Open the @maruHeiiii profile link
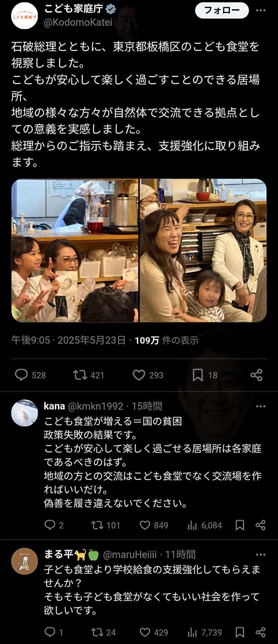The image size is (278, 644). pyautogui.click(x=130, y=554)
